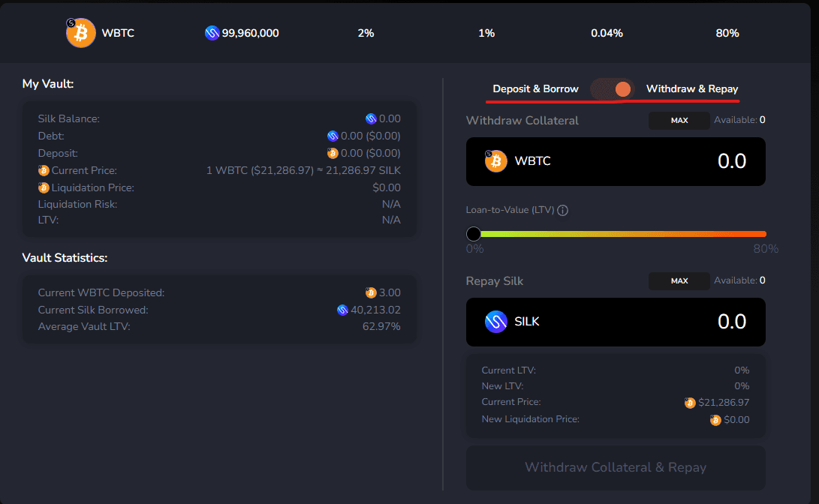Switch to Withdraw & Repay tab
The width and height of the screenshot is (819, 504).
click(692, 88)
